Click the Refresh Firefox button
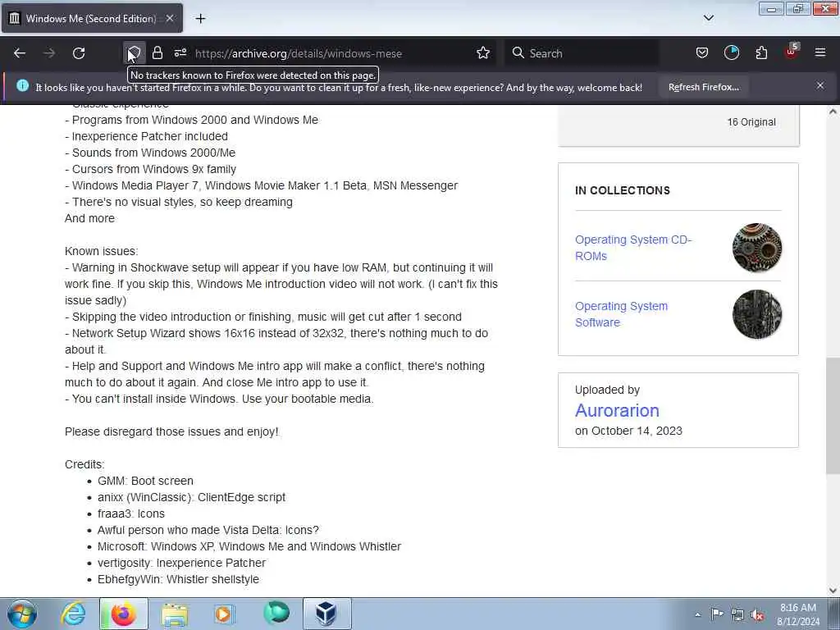 (703, 87)
